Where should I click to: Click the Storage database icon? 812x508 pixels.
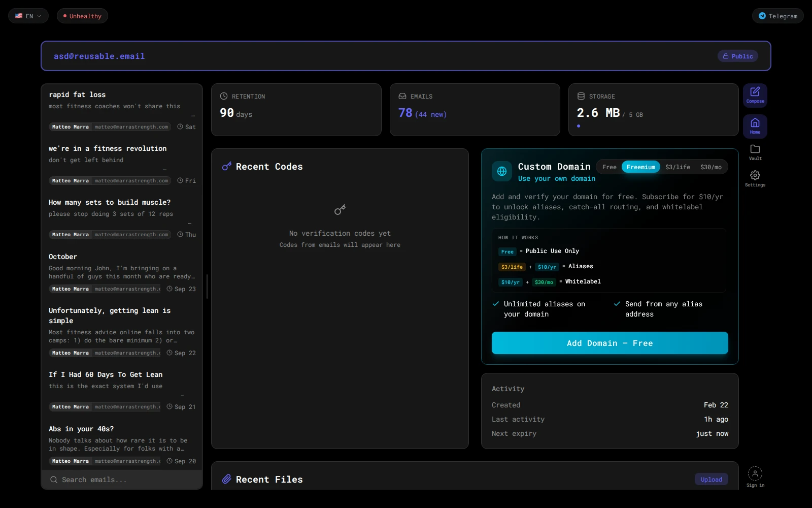click(581, 96)
